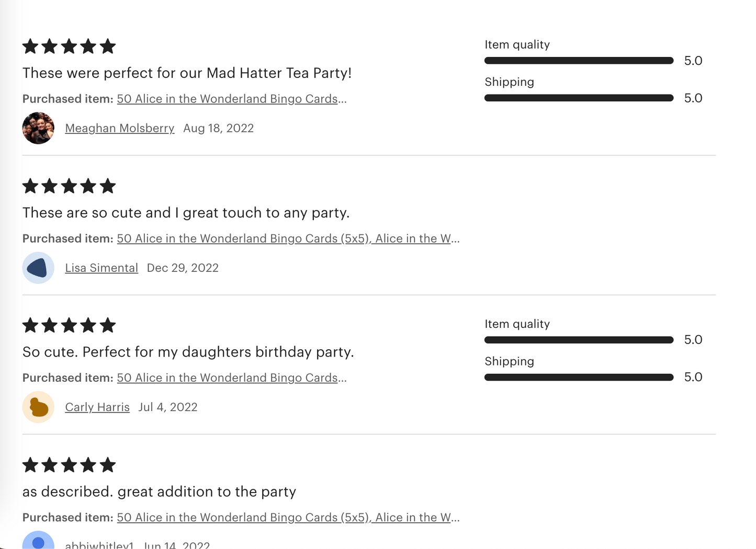Open purchased item link in Lisa's review
756x549 pixels.
(x=288, y=238)
